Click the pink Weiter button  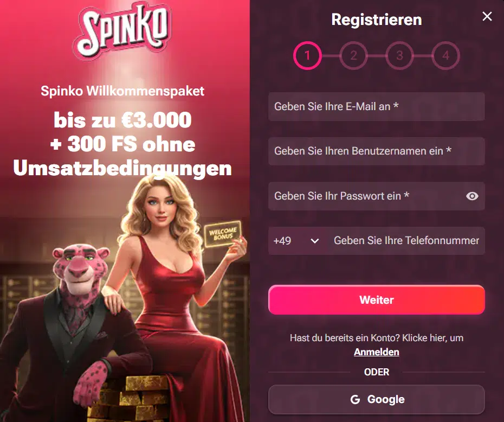point(377,300)
